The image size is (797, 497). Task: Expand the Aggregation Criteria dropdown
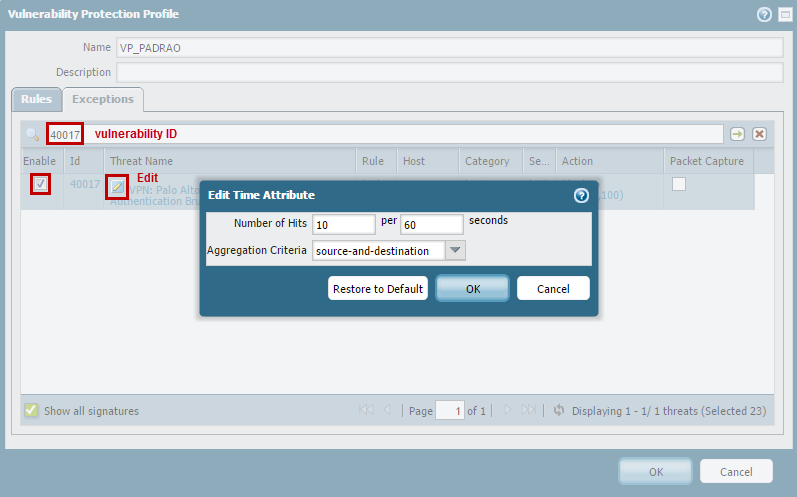pos(455,251)
